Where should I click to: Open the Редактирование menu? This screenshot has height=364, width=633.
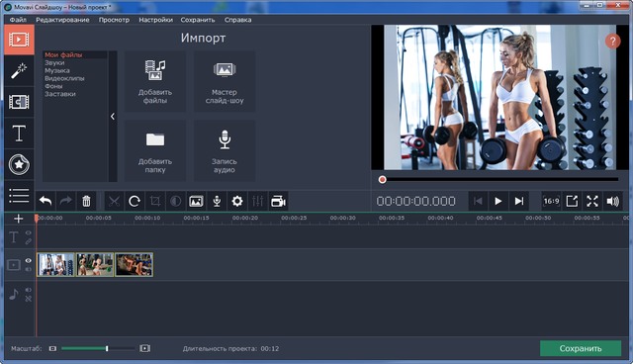click(x=62, y=20)
